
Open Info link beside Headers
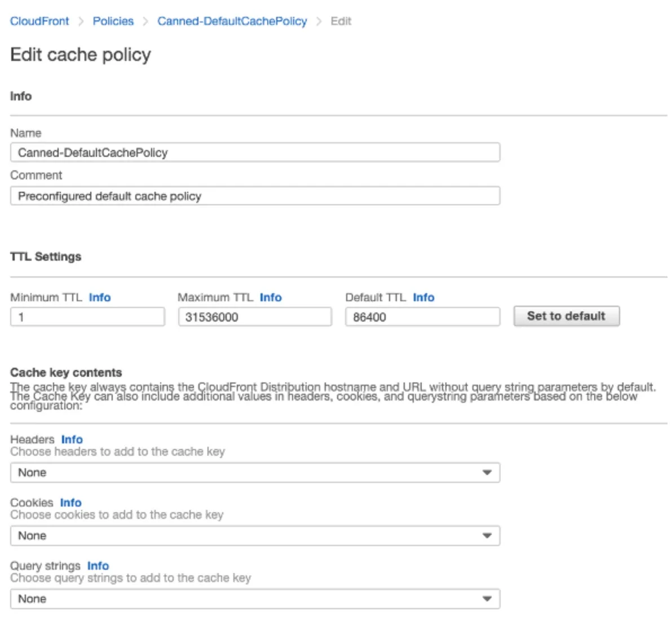tap(72, 439)
